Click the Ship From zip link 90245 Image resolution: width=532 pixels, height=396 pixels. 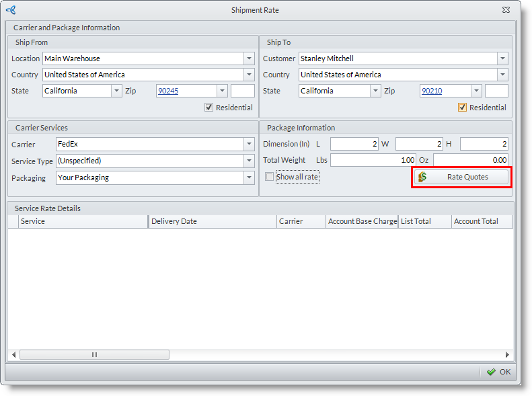[167, 91]
